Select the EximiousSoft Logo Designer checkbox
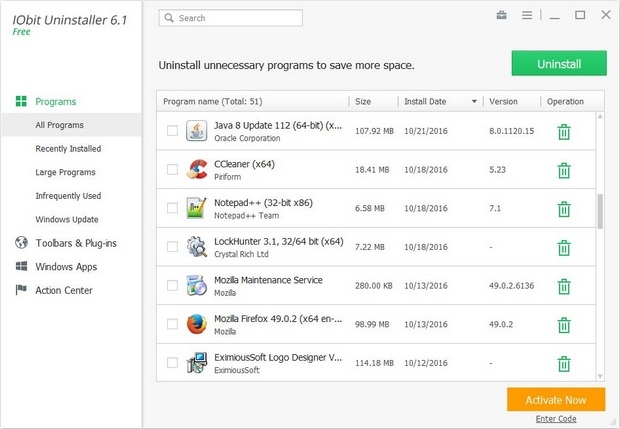The width and height of the screenshot is (620, 429). point(172,363)
